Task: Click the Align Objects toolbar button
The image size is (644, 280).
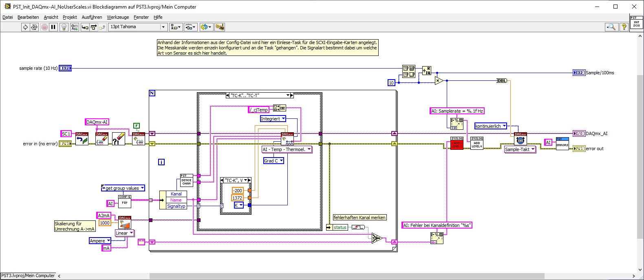Action: tap(176, 27)
